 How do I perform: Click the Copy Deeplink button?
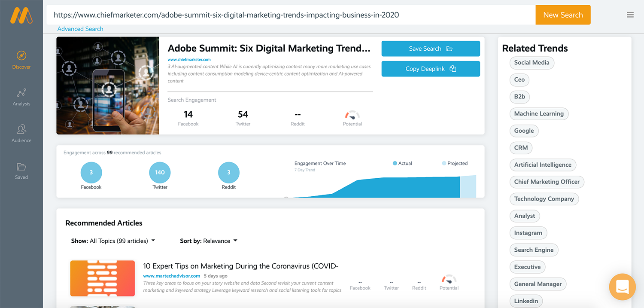pyautogui.click(x=431, y=69)
